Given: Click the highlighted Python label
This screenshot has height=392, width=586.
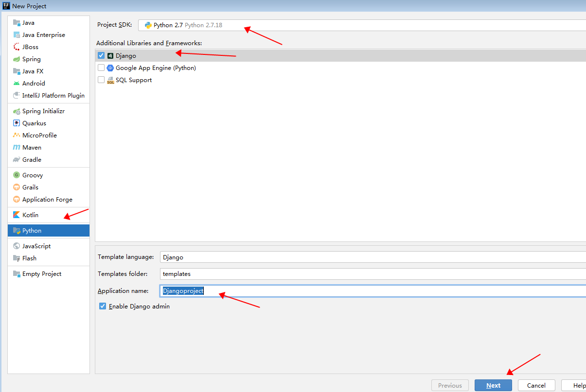Looking at the screenshot, I should [32, 231].
